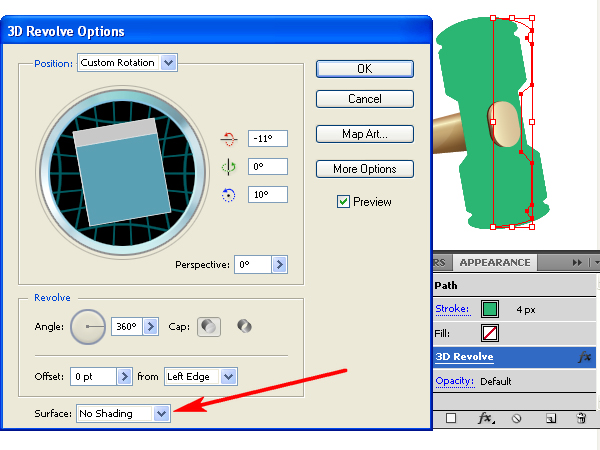Viewport: 600px width, 450px height.
Task: Confirm with the OK button
Action: point(365,69)
